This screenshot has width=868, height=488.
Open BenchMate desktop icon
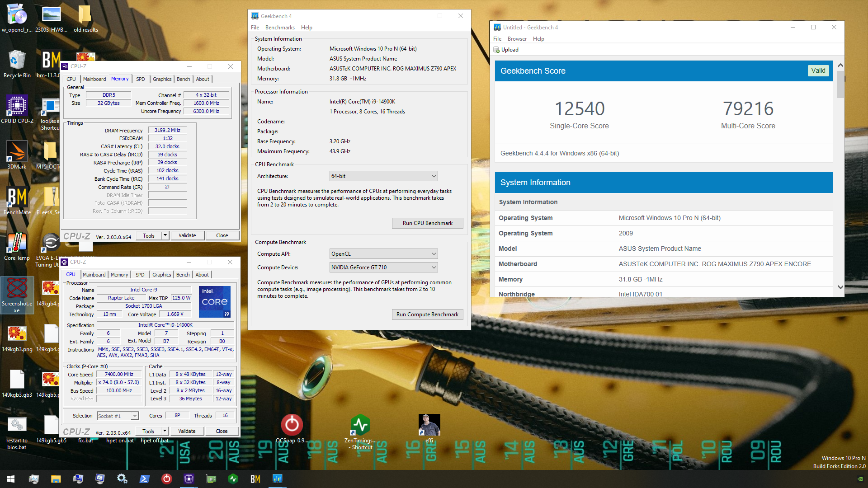[x=17, y=201]
